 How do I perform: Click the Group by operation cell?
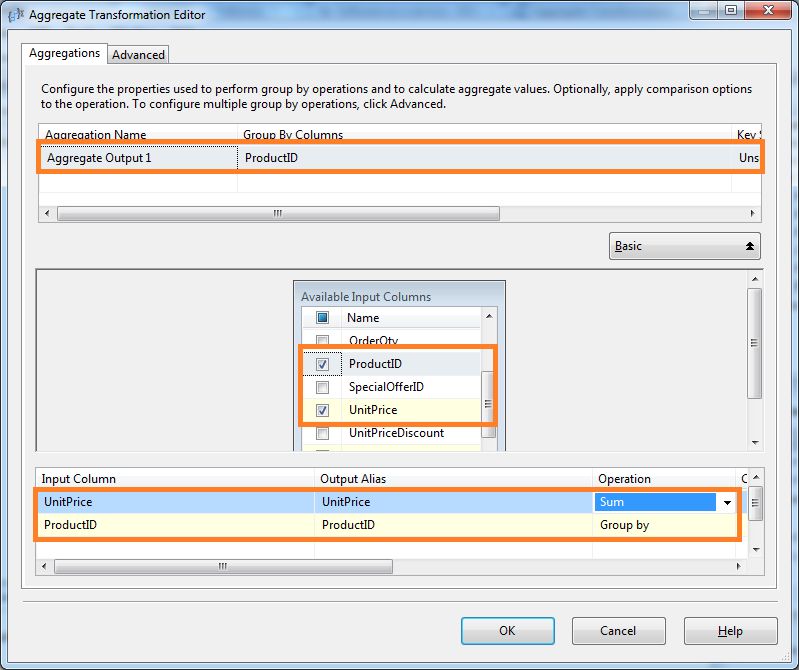pos(665,525)
